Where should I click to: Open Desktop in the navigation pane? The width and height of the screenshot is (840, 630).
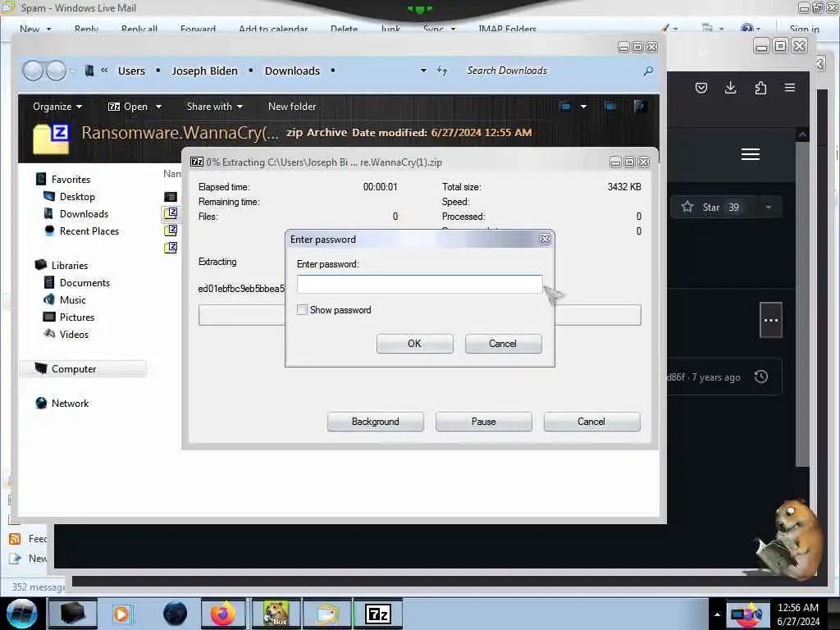click(77, 197)
